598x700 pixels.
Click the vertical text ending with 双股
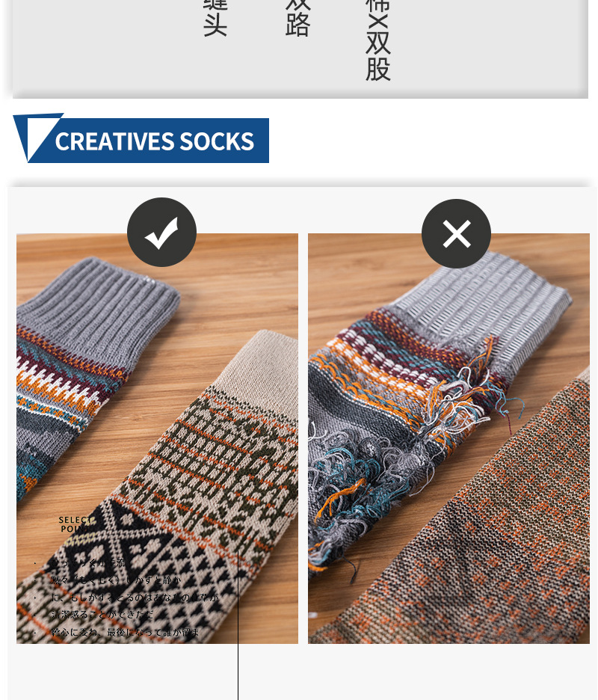[378, 40]
